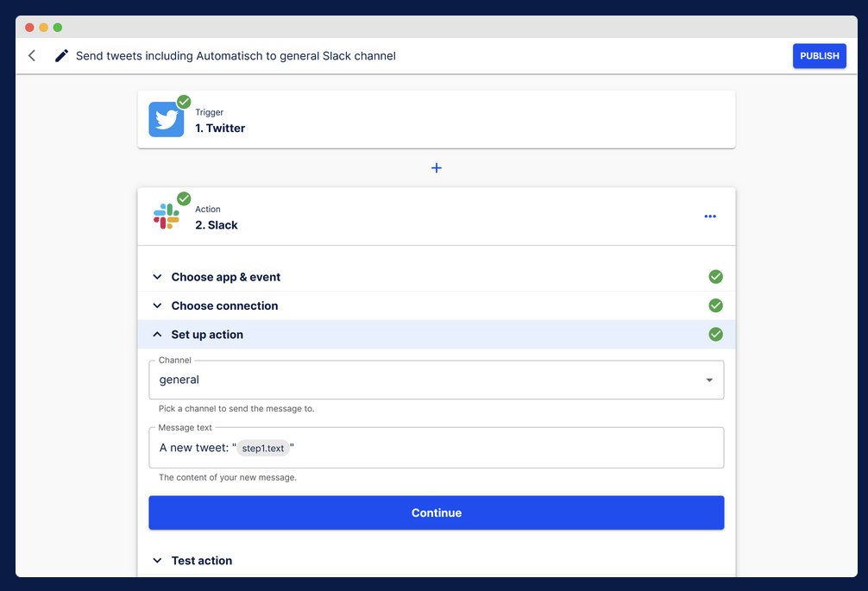The width and height of the screenshot is (868, 591).
Task: Click the Slack logo icon
Action: point(166,217)
